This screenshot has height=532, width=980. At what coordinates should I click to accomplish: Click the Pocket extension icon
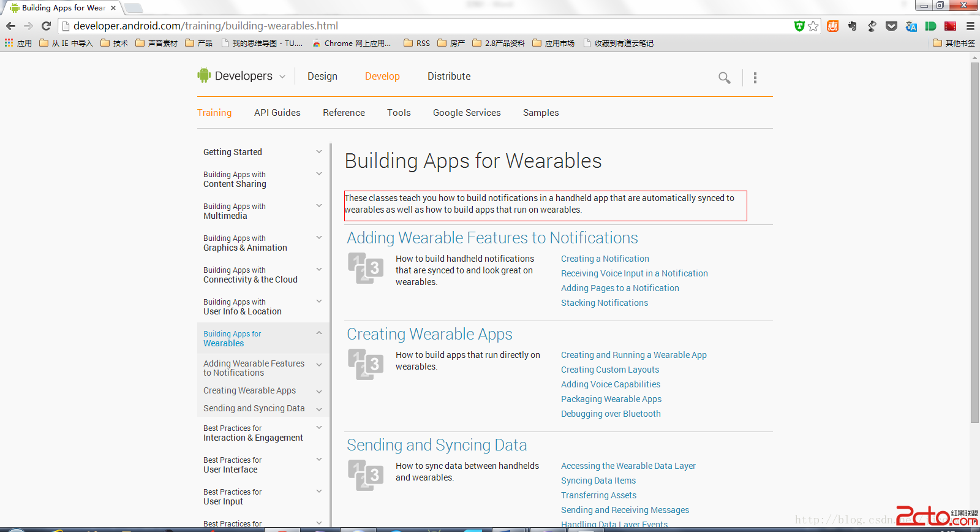pos(892,26)
